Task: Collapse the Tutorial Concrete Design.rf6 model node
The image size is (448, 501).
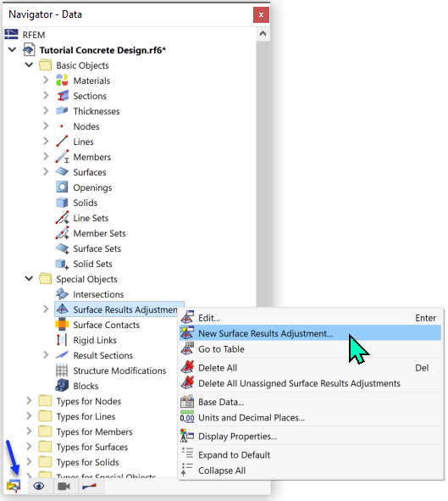Action: pyautogui.click(x=12, y=50)
